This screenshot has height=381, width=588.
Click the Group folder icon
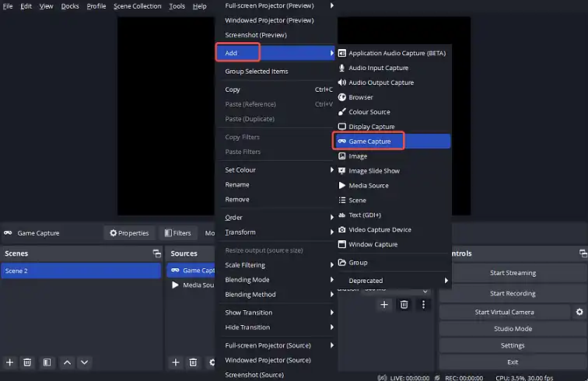[x=341, y=263]
